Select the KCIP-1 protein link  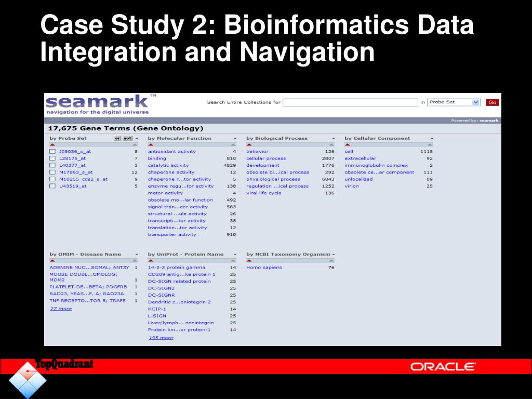tap(157, 309)
